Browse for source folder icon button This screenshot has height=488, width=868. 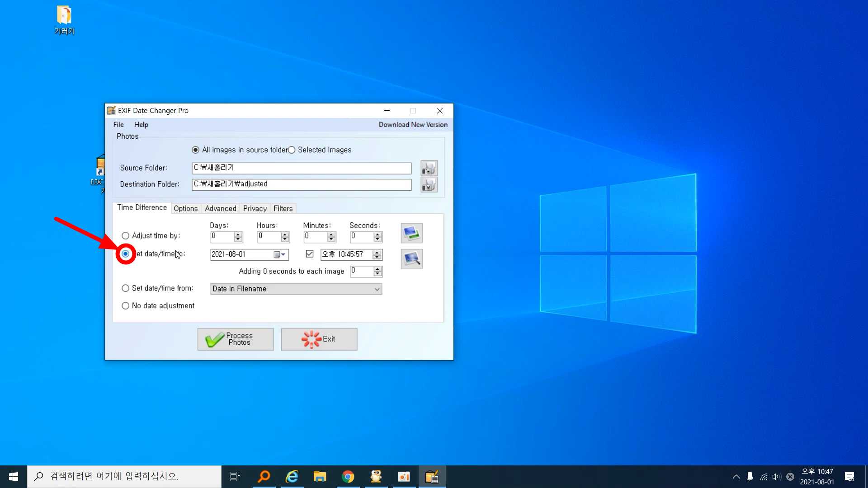tap(429, 168)
